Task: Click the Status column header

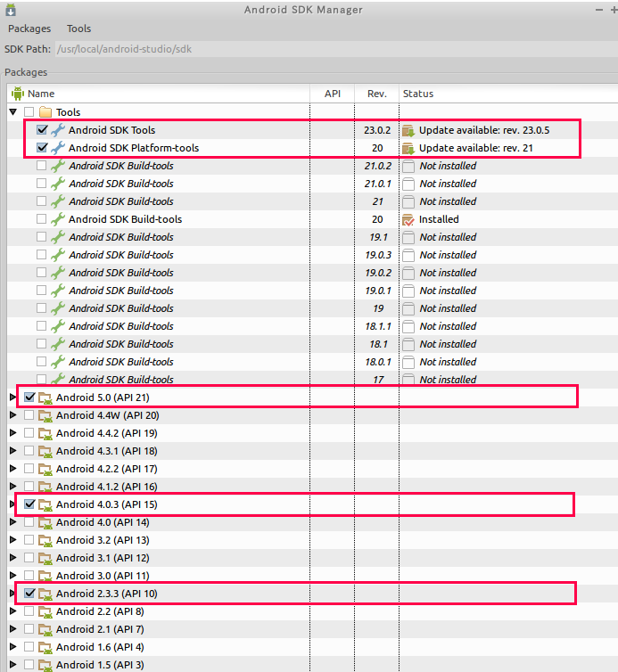Action: pyautogui.click(x=508, y=94)
